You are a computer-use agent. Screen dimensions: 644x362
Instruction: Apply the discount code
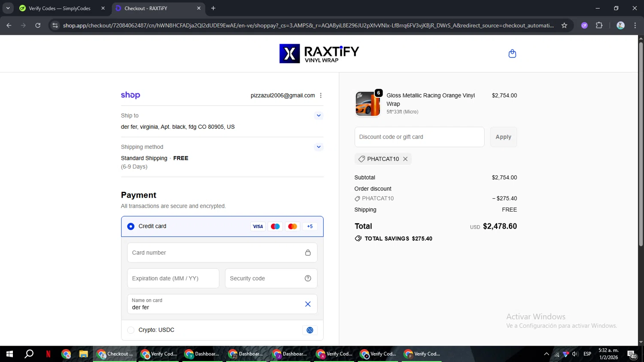tap(503, 137)
